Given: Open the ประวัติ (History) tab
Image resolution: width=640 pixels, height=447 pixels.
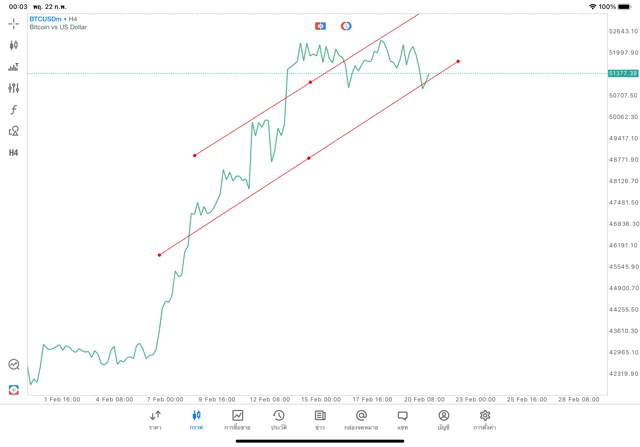Looking at the screenshot, I should tap(279, 419).
